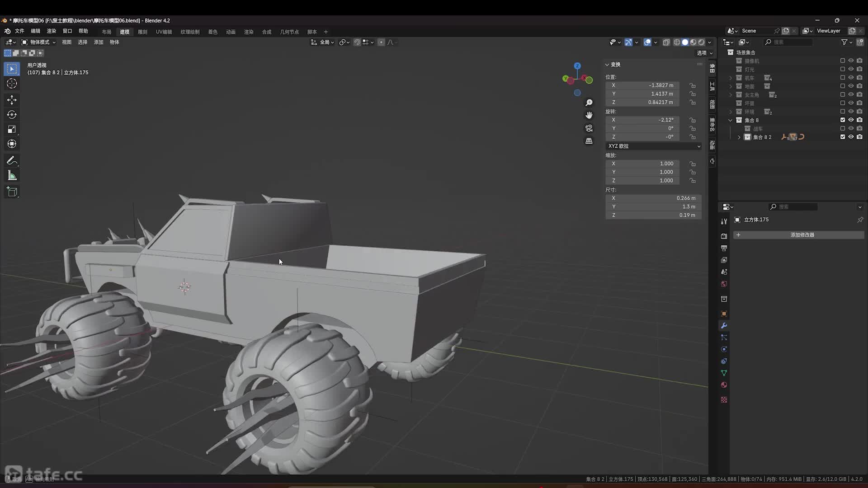Open the 添加 viewport menu

(x=99, y=42)
